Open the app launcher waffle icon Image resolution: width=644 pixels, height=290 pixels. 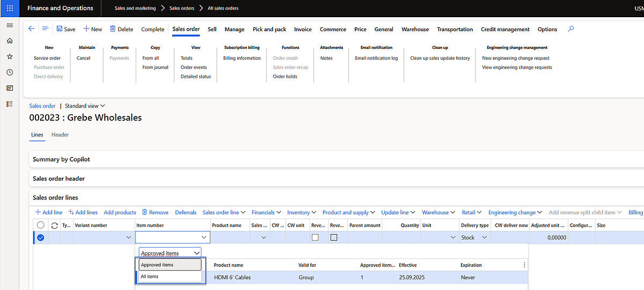[x=10, y=8]
